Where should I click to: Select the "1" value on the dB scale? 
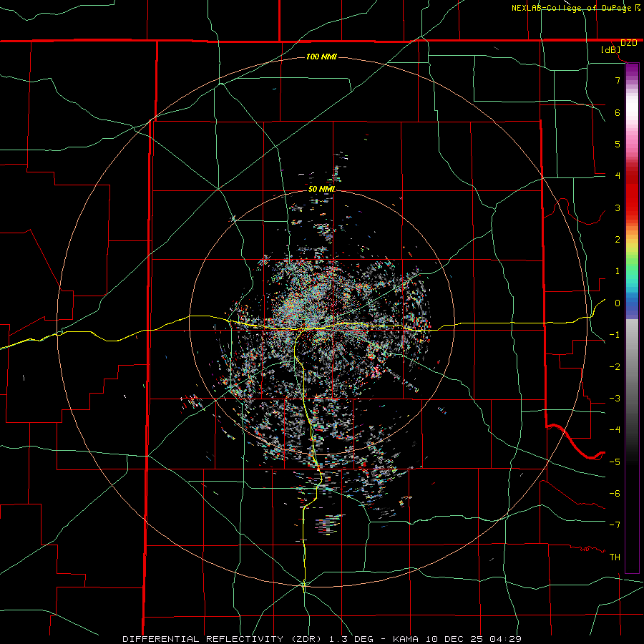(618, 271)
